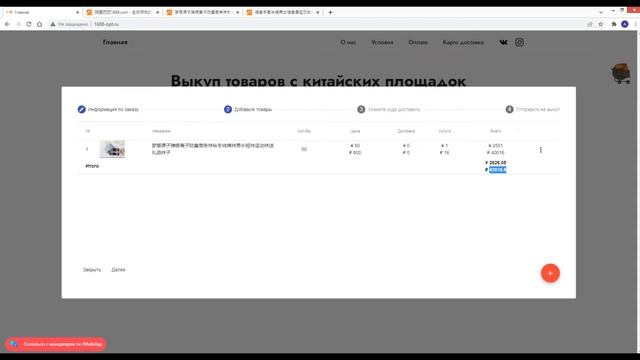Close the first browser tab Главная
Image resolution: width=640 pixels, height=360 pixels.
click(77, 12)
